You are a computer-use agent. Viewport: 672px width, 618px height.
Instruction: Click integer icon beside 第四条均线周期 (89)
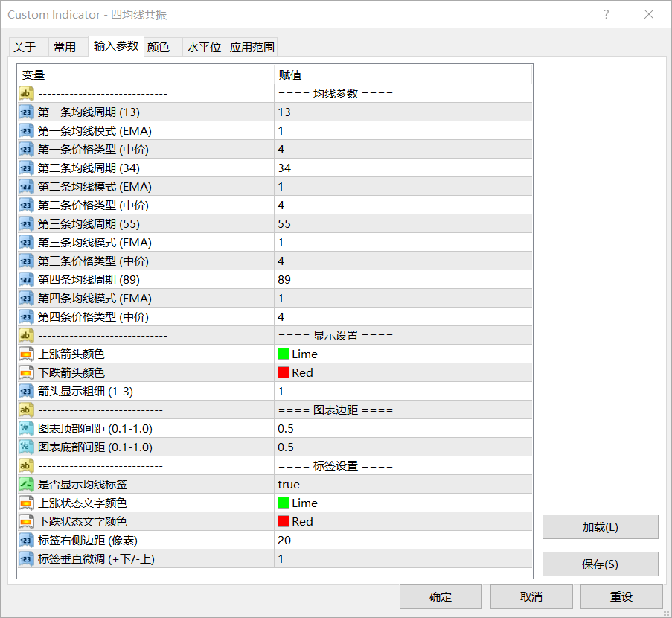pyautogui.click(x=26, y=280)
